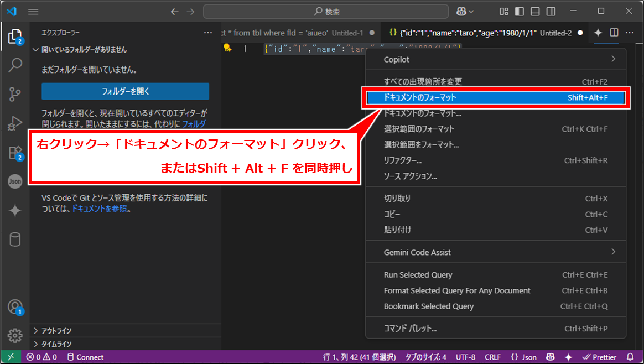Expand the アウトライン section
Image resolution: width=644 pixels, height=364 pixels.
(125, 331)
